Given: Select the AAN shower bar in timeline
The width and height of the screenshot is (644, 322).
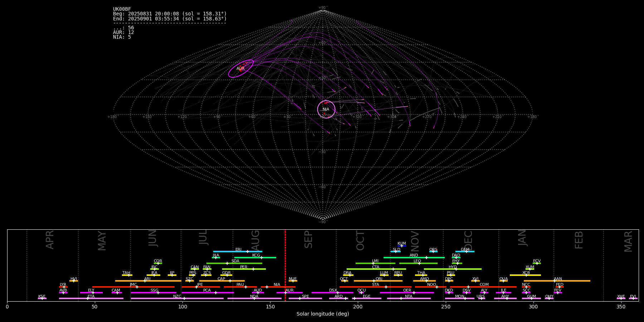Looking at the screenshot, I should [557, 281].
